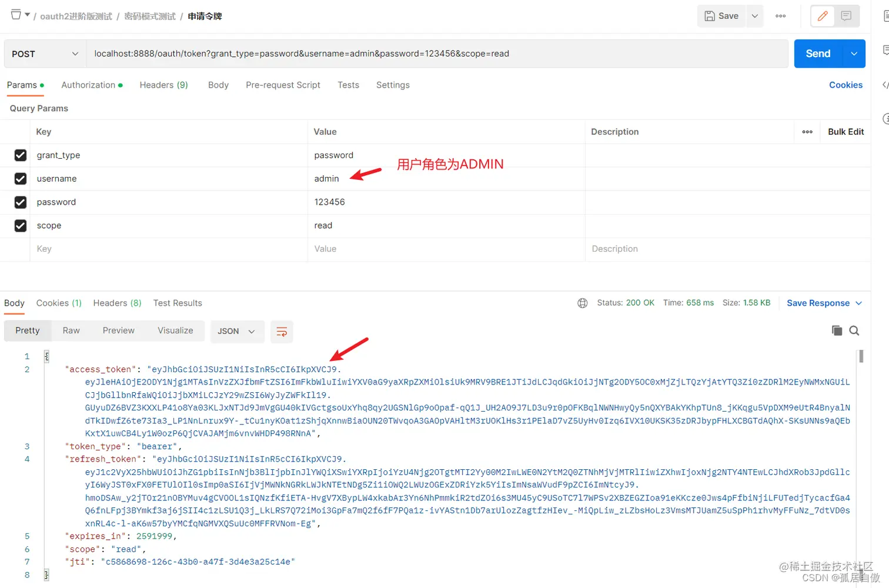Uncheck the password parameter checkbox
The height and width of the screenshot is (588, 889).
(21, 202)
